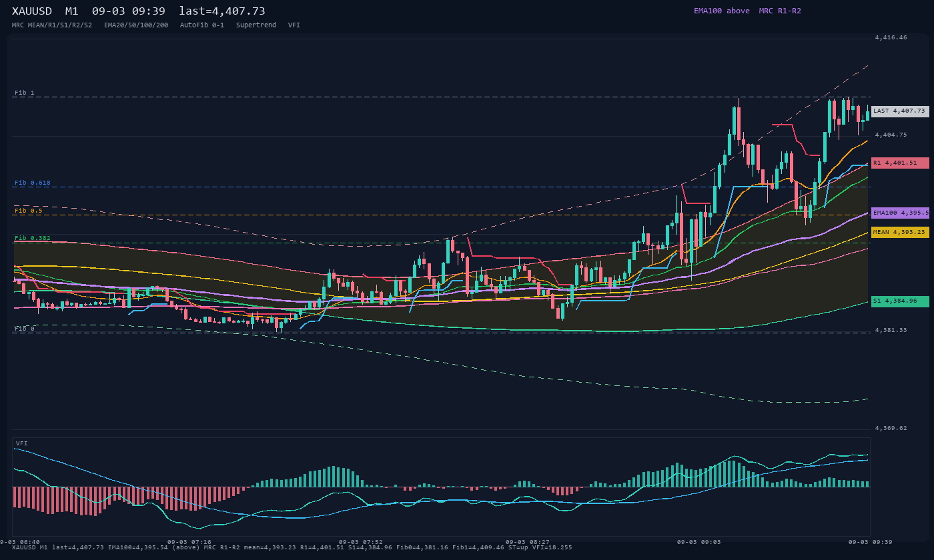Click the '09-03 07:52' time axis label

coord(361,542)
